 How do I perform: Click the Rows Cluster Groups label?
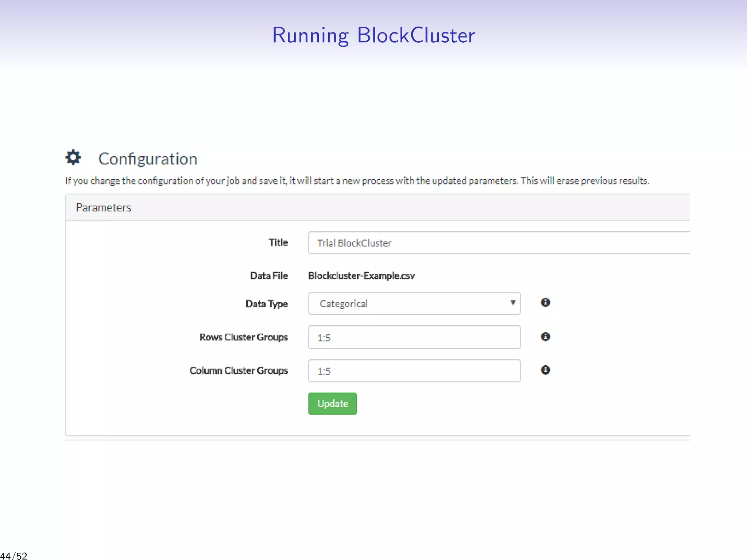click(x=244, y=337)
